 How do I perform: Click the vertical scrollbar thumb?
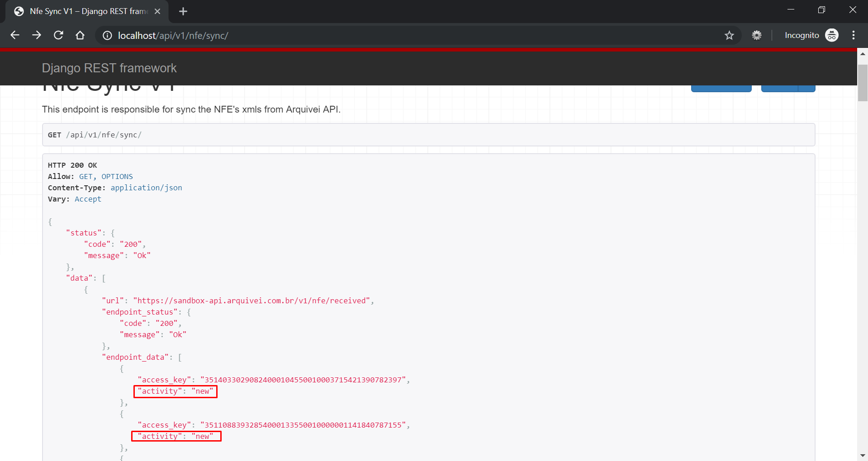point(863,83)
